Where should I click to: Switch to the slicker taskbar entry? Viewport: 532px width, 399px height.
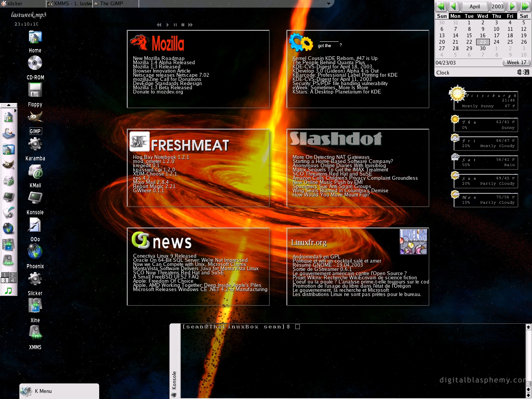click(23, 3)
